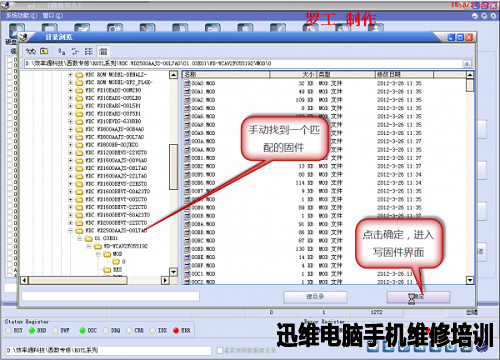Click the directory path field at dialog top
The width and height of the screenshot is (500, 360).
[243, 63]
